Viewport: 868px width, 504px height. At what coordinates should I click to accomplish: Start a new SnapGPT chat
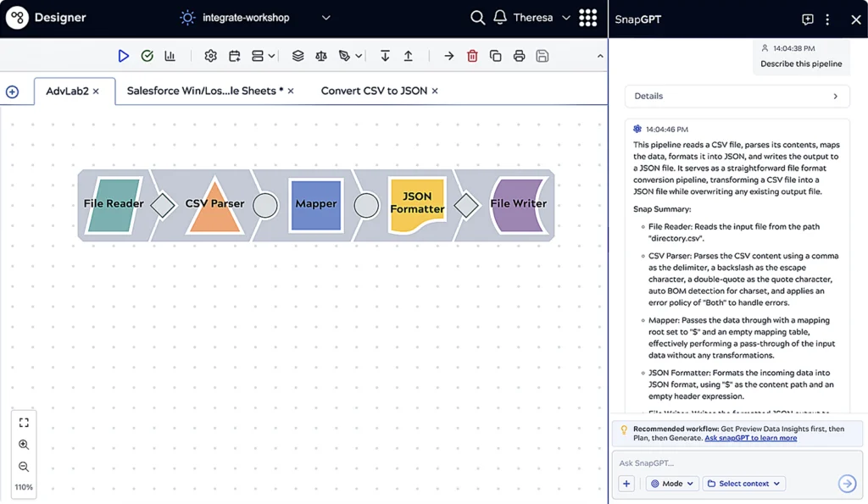point(808,19)
